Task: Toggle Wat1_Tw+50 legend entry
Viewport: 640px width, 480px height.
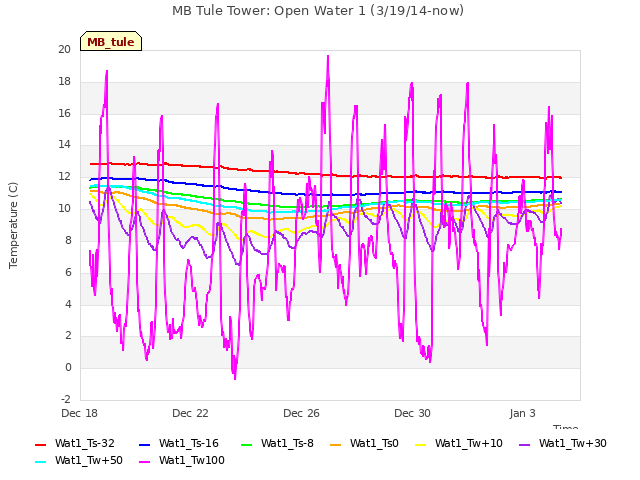Action: (79, 460)
